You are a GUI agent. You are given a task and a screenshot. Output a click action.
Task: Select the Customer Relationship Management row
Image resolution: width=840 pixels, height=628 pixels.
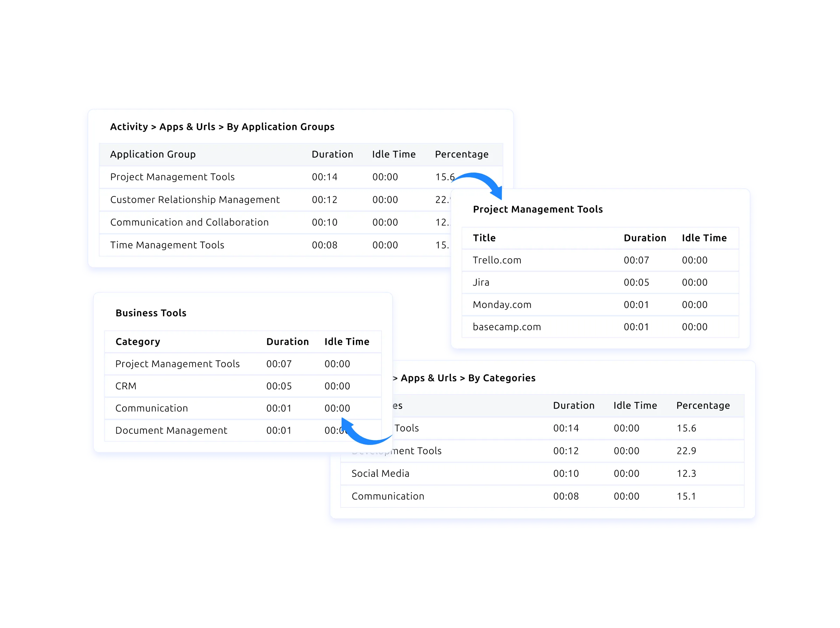pos(195,200)
